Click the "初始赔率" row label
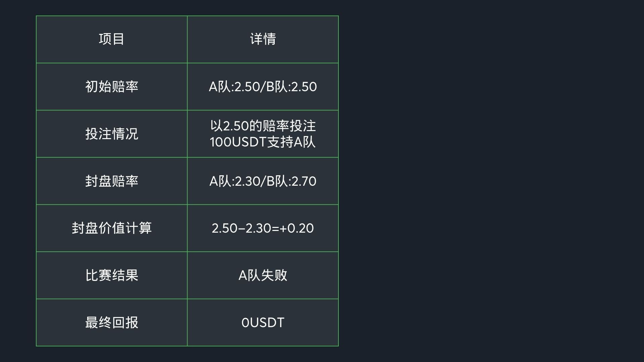This screenshot has width=644, height=362. (x=111, y=86)
